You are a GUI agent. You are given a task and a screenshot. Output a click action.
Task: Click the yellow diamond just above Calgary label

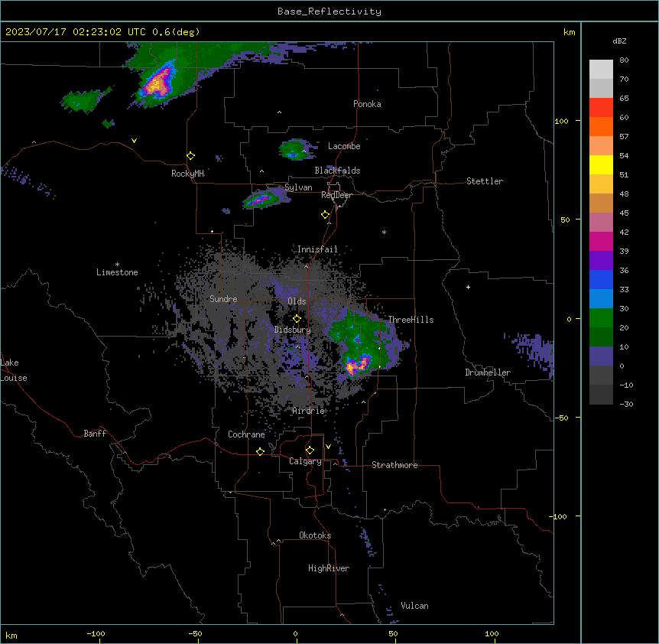310,450
